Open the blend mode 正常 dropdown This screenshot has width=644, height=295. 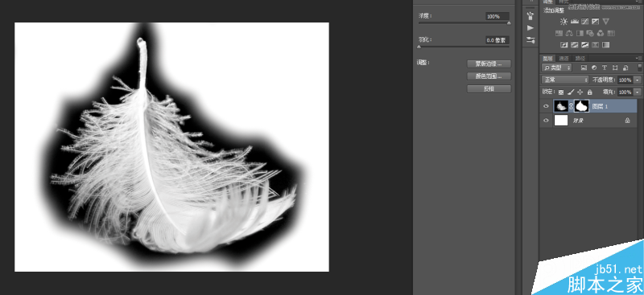(x=565, y=80)
